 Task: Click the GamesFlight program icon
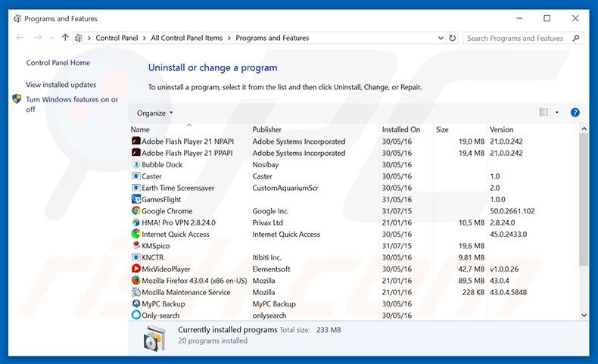click(135, 199)
